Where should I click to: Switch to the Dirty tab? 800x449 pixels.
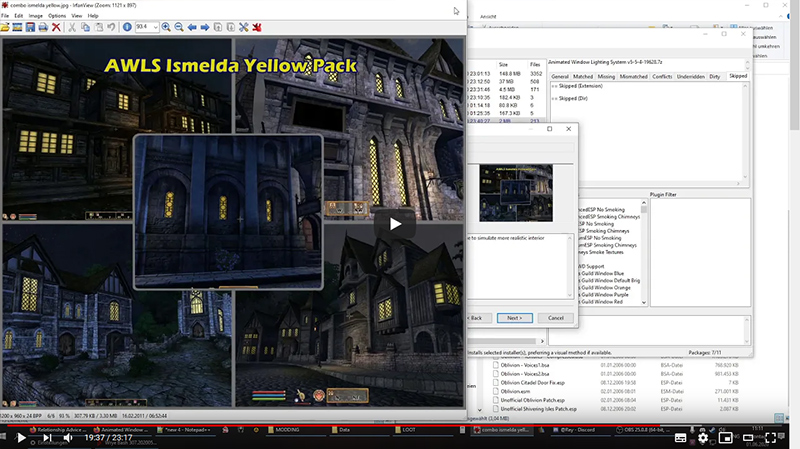(714, 77)
